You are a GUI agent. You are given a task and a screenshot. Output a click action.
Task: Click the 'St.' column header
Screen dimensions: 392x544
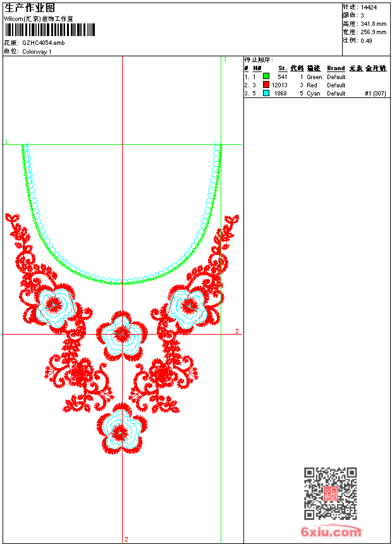(283, 68)
